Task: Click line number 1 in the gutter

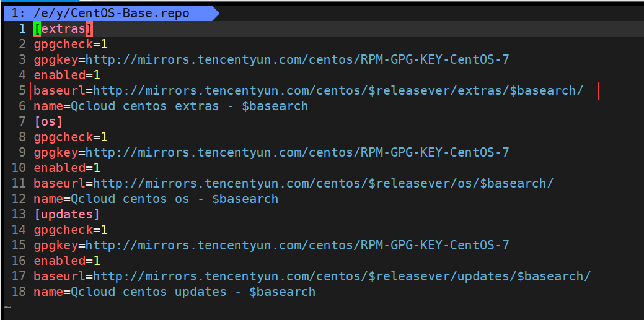Action: point(22,29)
